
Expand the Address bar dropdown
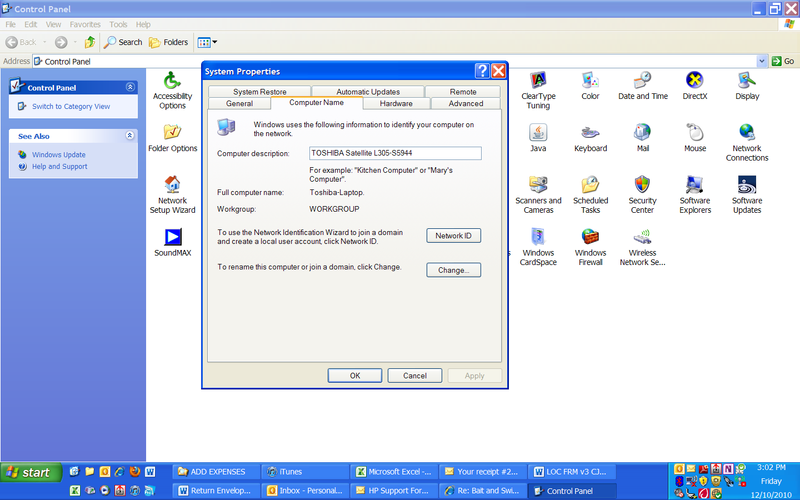coord(761,61)
